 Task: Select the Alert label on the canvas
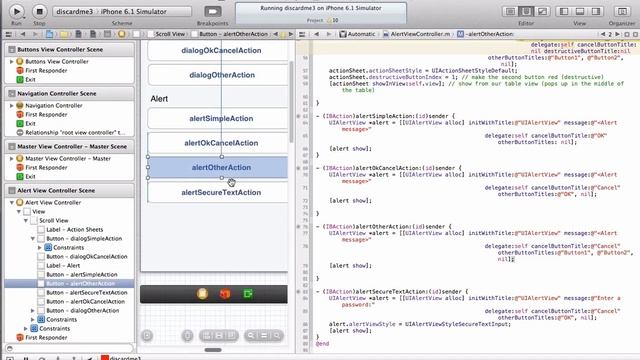(x=159, y=99)
